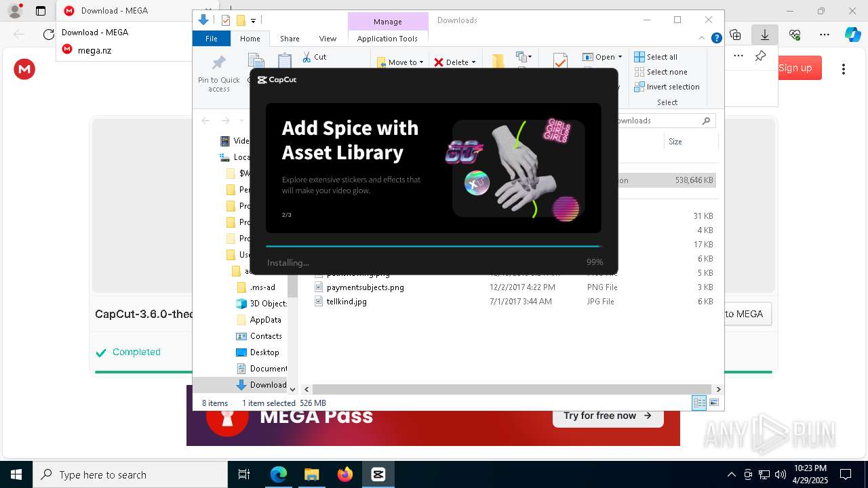Select Contacts in navigation tree
This screenshot has height=488, width=868.
click(266, 336)
